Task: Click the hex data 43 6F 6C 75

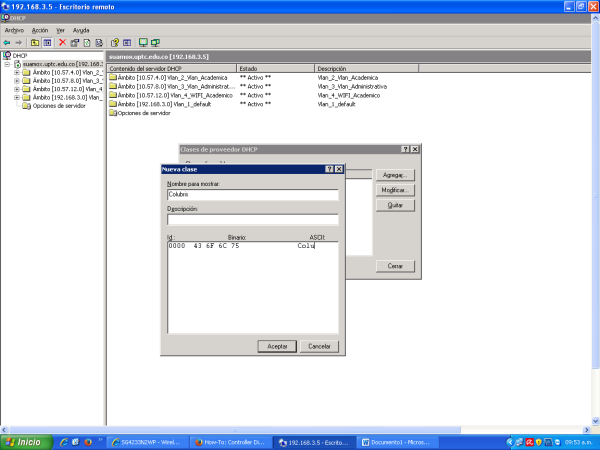Action: (216, 246)
